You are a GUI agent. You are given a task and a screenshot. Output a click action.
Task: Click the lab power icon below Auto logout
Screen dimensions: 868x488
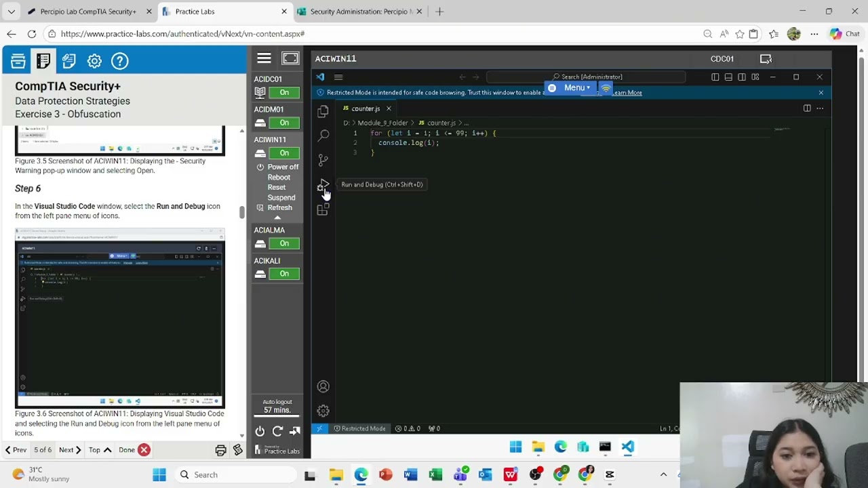[260, 431]
